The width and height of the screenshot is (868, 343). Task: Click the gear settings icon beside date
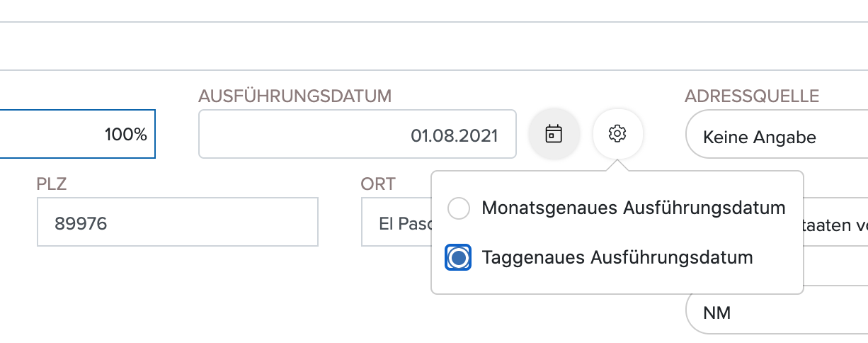point(618,134)
